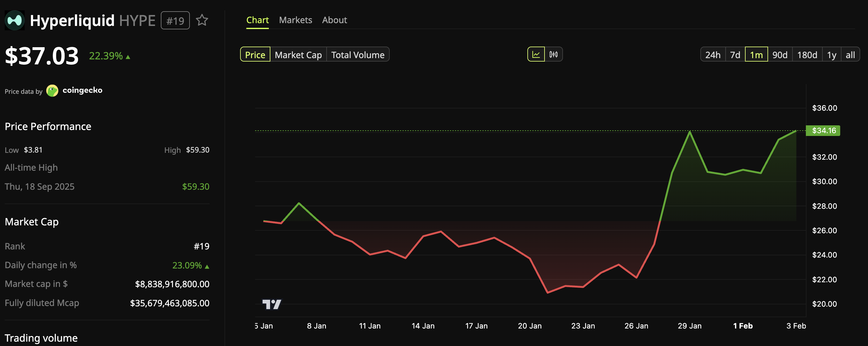Viewport: 868px width, 346px height.
Task: Select the Market Cap data toggle
Action: (x=298, y=55)
